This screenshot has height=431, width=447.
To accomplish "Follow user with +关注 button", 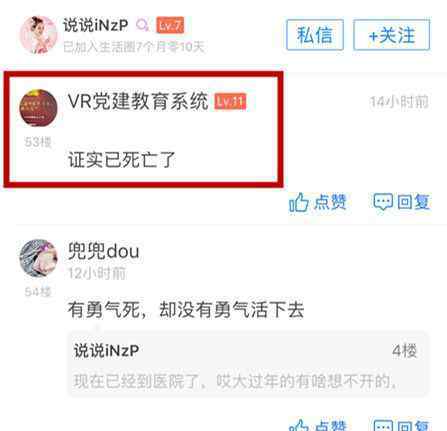I will tap(392, 35).
